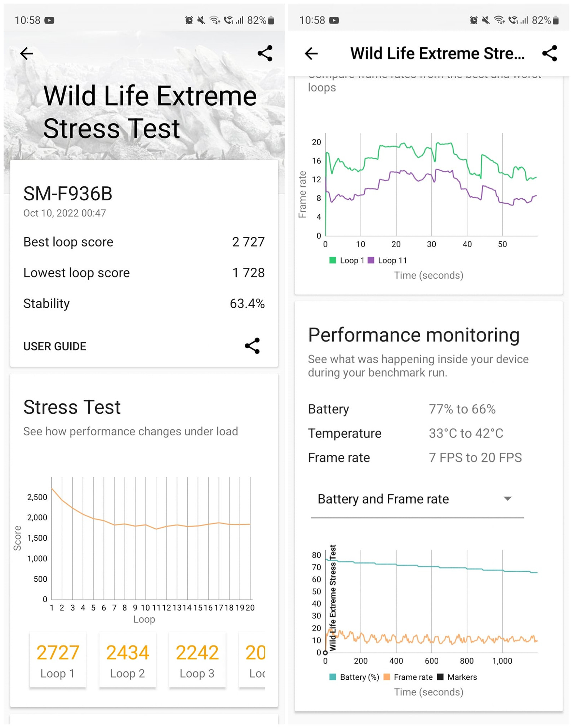The width and height of the screenshot is (573, 728).
Task: Tap the Battery value 77% to 66%
Action: [462, 409]
